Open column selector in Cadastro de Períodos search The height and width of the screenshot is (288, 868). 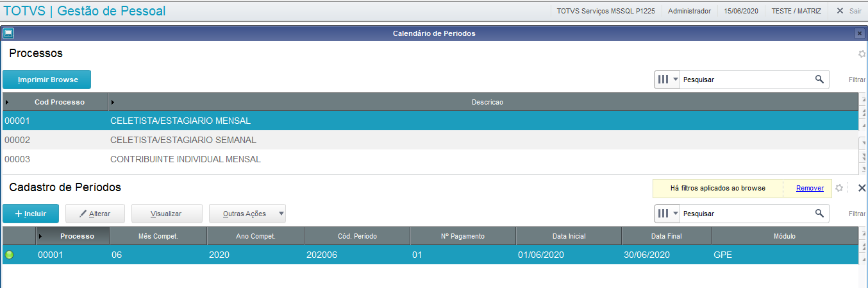667,214
